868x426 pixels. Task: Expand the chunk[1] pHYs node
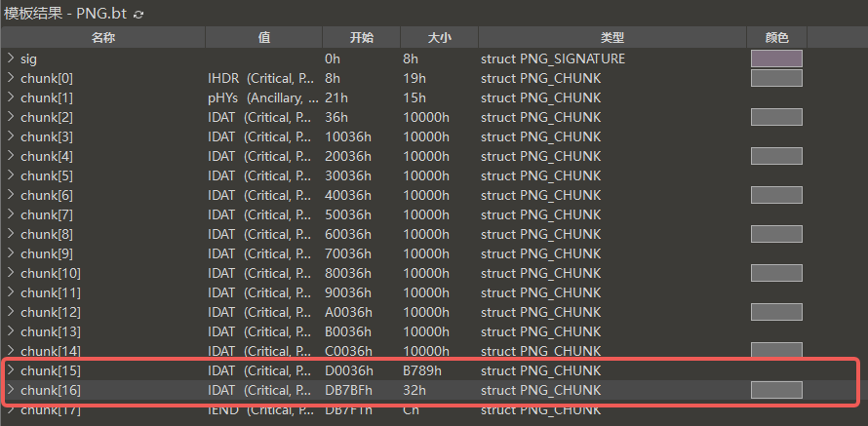coord(11,97)
